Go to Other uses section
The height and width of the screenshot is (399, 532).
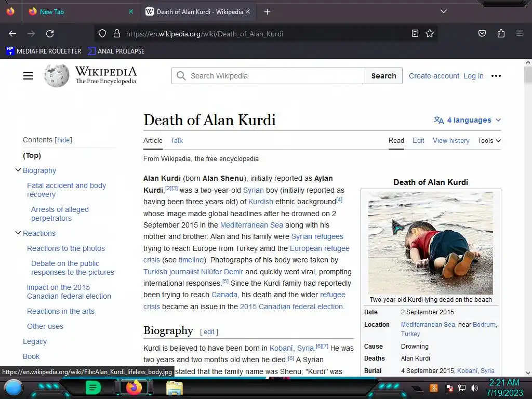point(45,326)
